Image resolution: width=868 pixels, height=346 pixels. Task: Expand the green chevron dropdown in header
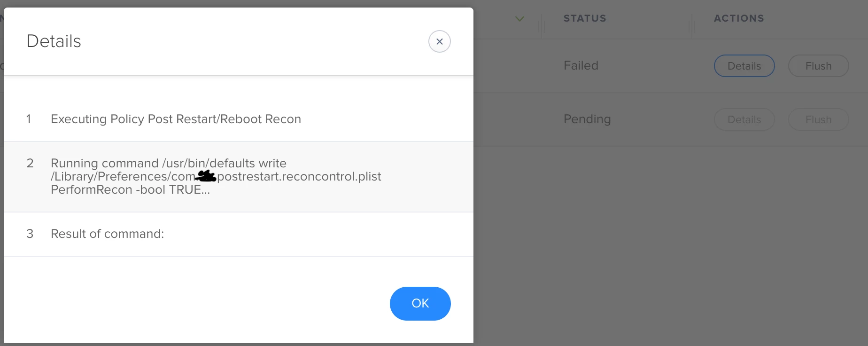click(x=519, y=19)
